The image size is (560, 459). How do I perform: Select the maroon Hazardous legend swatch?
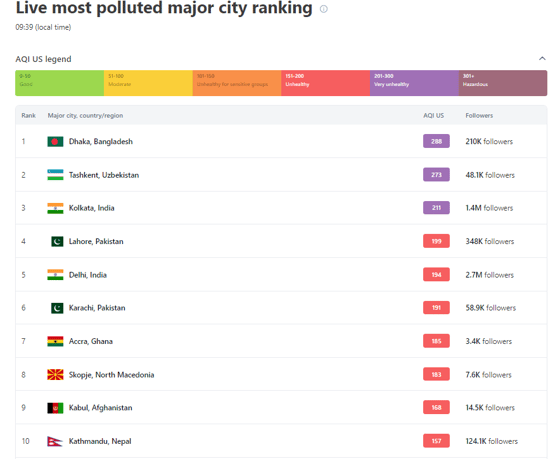pos(503,83)
